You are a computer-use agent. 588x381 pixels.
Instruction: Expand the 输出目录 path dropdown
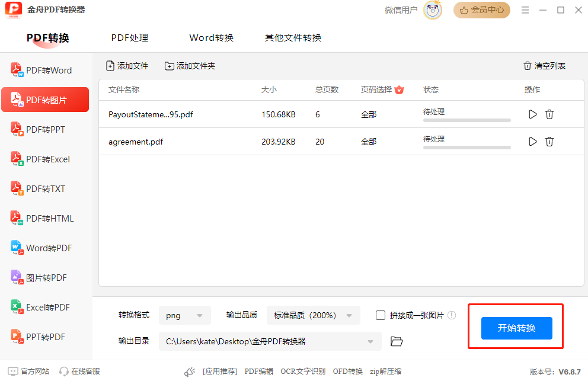pyautogui.click(x=371, y=341)
